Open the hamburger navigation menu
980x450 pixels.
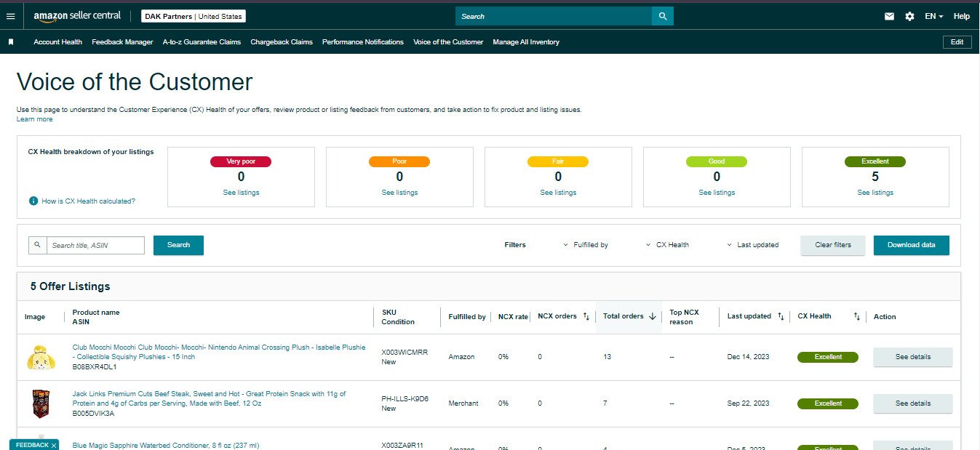(x=10, y=16)
